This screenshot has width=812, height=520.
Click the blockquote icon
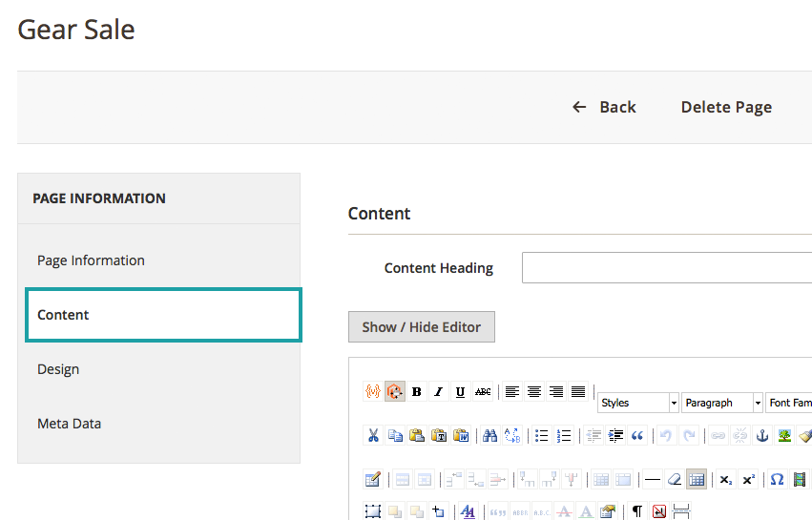click(x=637, y=435)
